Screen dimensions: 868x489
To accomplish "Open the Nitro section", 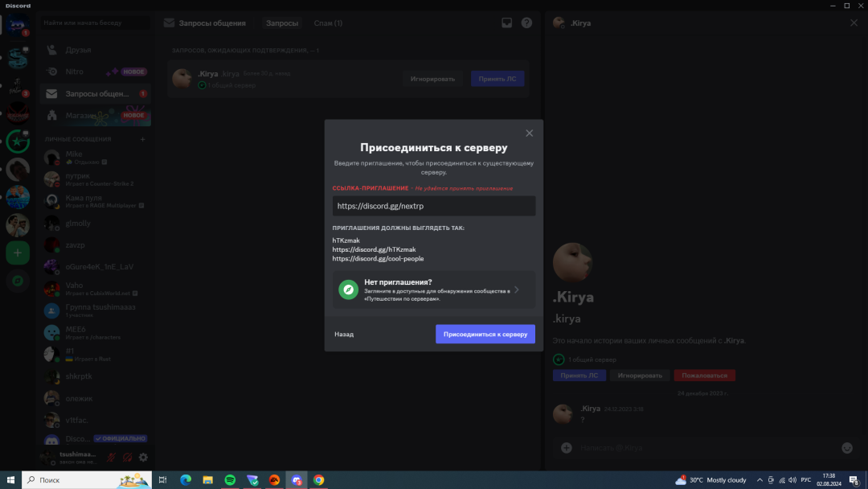I will [95, 72].
